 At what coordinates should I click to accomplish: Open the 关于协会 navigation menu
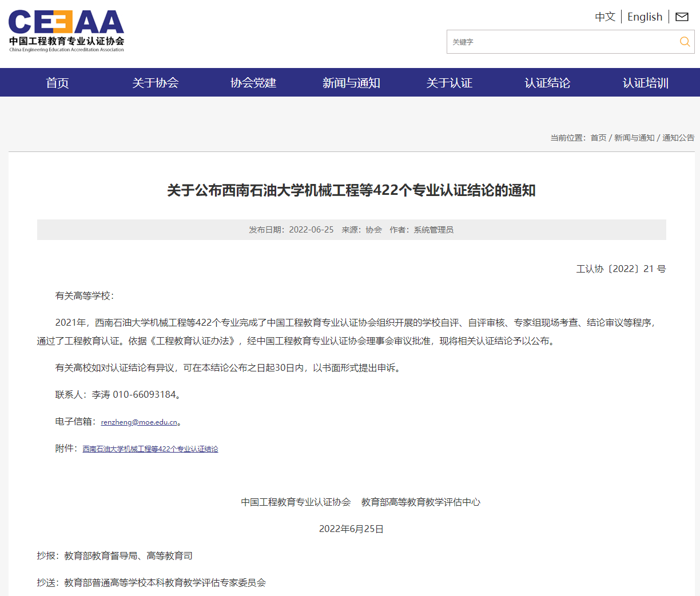click(155, 83)
